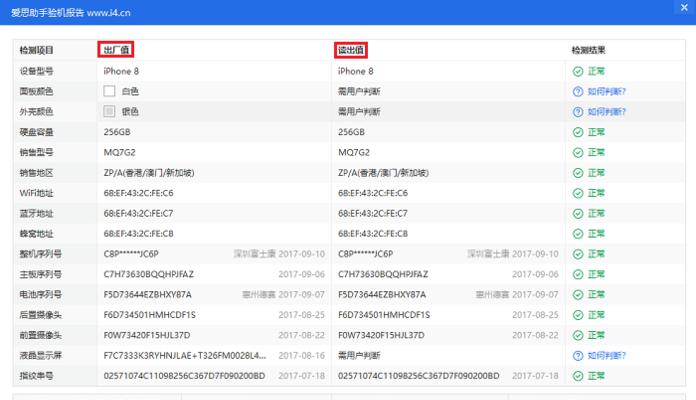The image size is (696, 400).
Task: Select read front camera serial F0W73420F15HJL37D
Action: (381, 335)
